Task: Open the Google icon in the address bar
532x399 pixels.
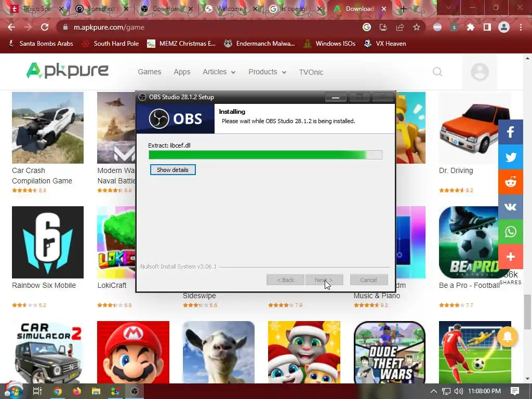Action: 366,27
